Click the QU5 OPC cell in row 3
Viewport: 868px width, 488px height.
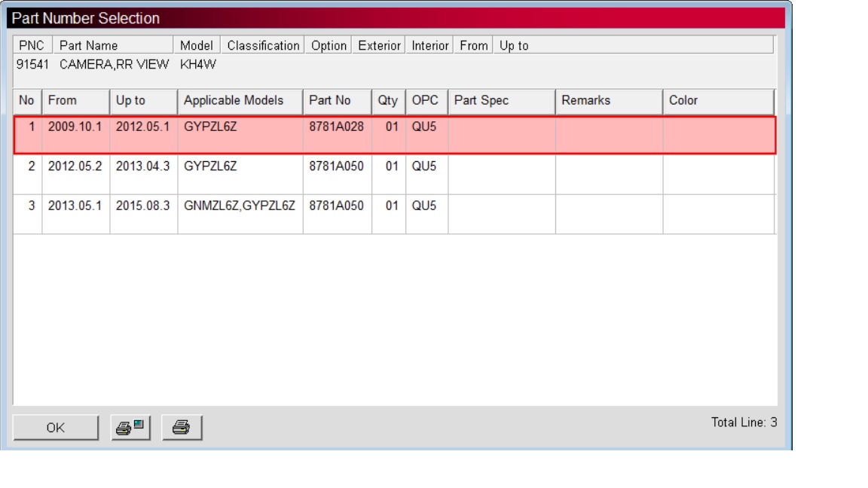[423, 206]
